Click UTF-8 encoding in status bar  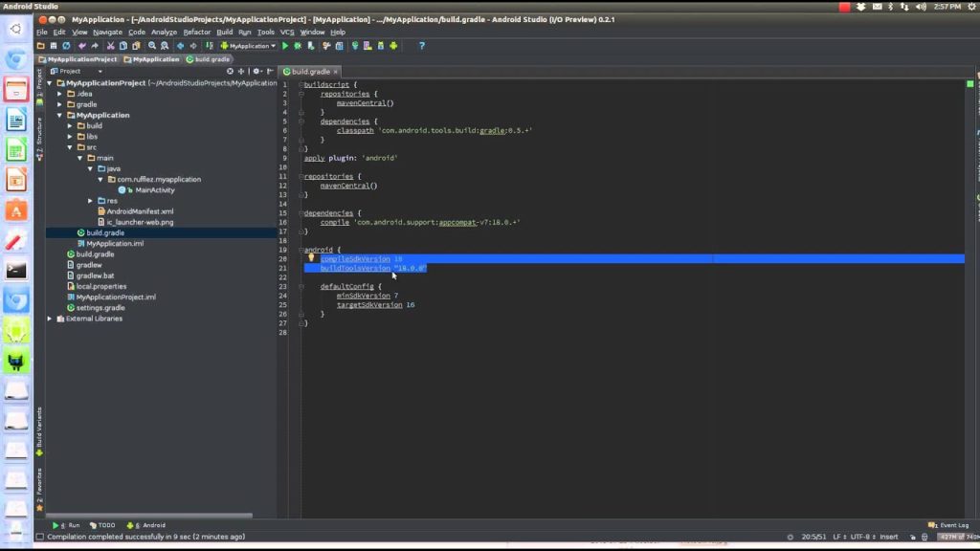click(x=863, y=537)
